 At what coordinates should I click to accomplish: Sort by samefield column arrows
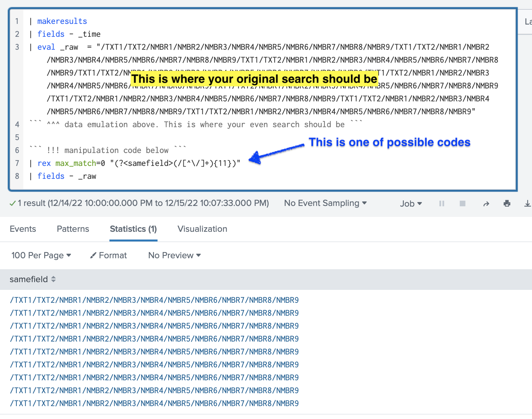(x=54, y=279)
